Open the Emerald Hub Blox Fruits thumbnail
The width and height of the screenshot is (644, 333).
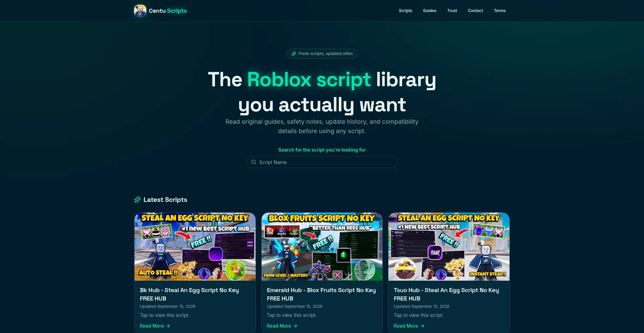click(x=322, y=246)
